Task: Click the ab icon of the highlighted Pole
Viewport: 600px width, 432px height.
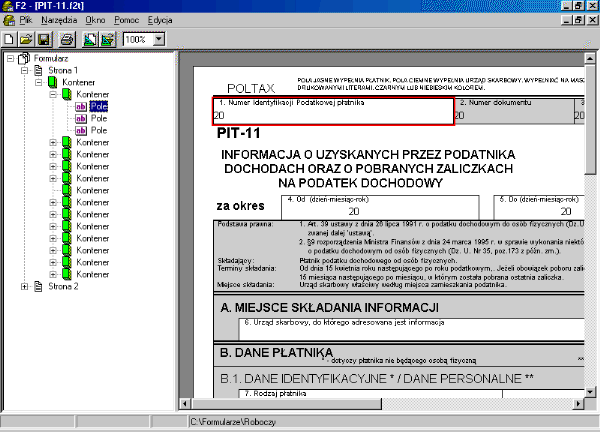Action: tap(81, 106)
